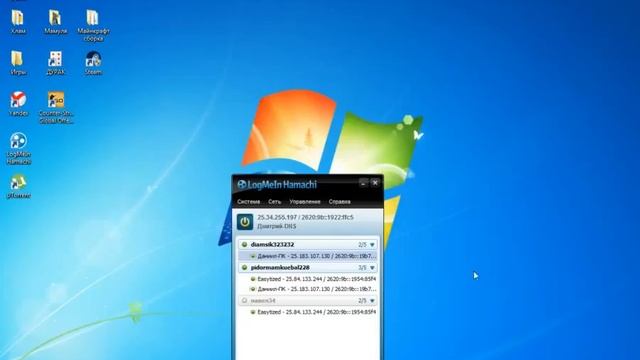Select the greyed-out offline network header
Viewport: 640px width, 360px height.
pyautogui.click(x=308, y=300)
